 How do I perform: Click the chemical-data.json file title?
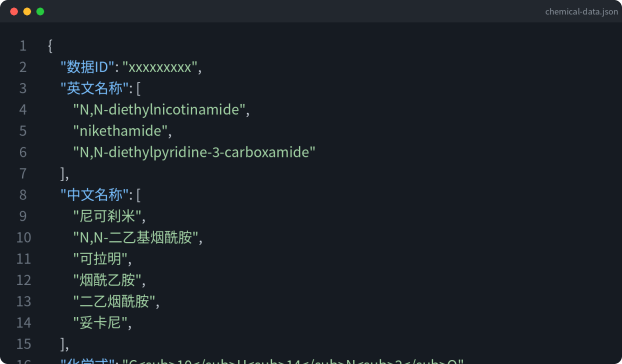pos(581,12)
